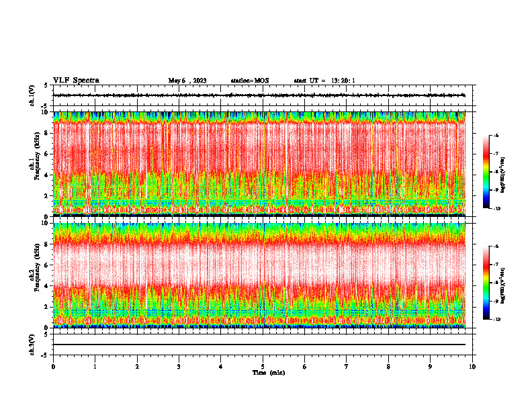Click the time axis tick label '1'

click(95, 367)
